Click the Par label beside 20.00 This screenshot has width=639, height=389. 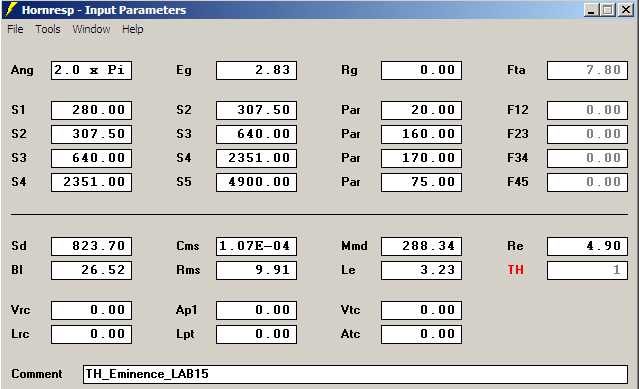point(351,110)
